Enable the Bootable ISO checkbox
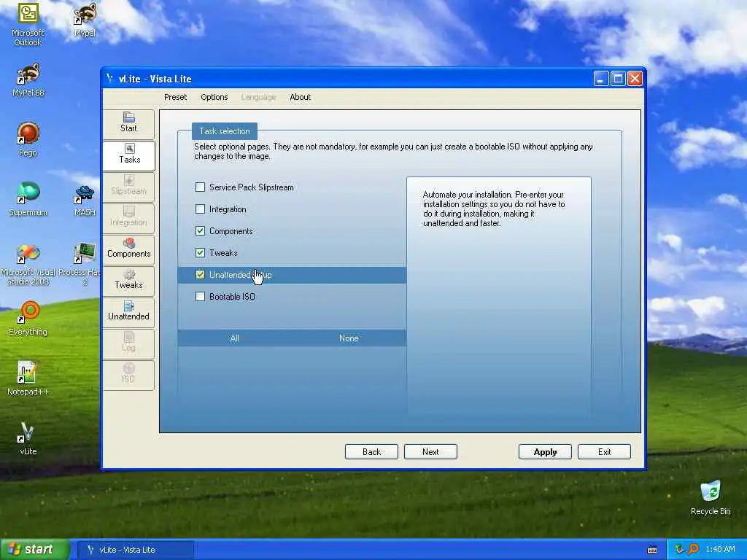Viewport: 747px width, 560px height. click(x=200, y=297)
